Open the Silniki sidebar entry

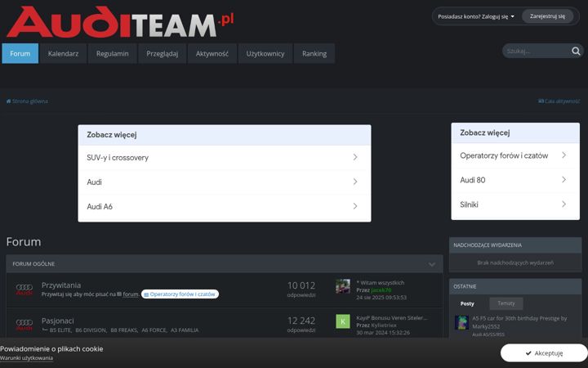pos(515,204)
